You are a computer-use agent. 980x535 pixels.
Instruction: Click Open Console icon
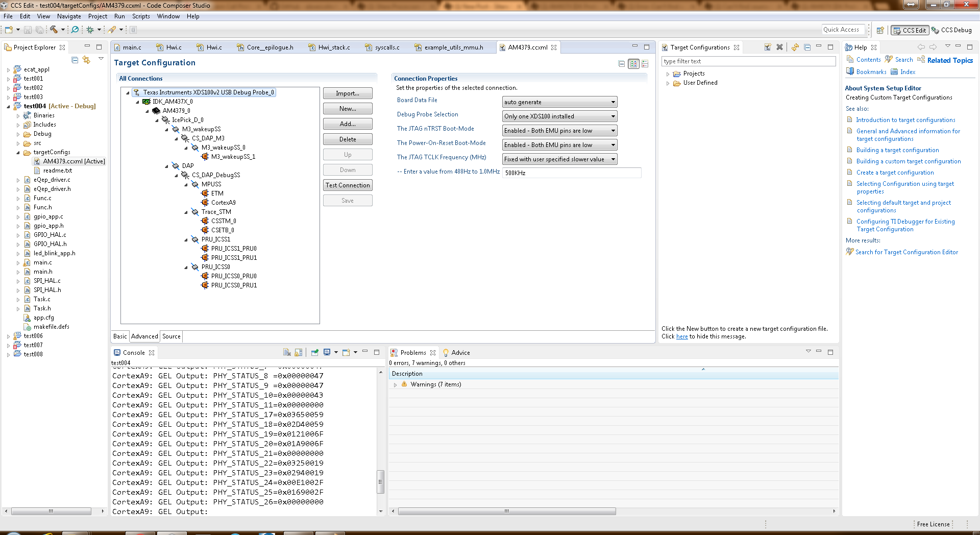(x=346, y=352)
